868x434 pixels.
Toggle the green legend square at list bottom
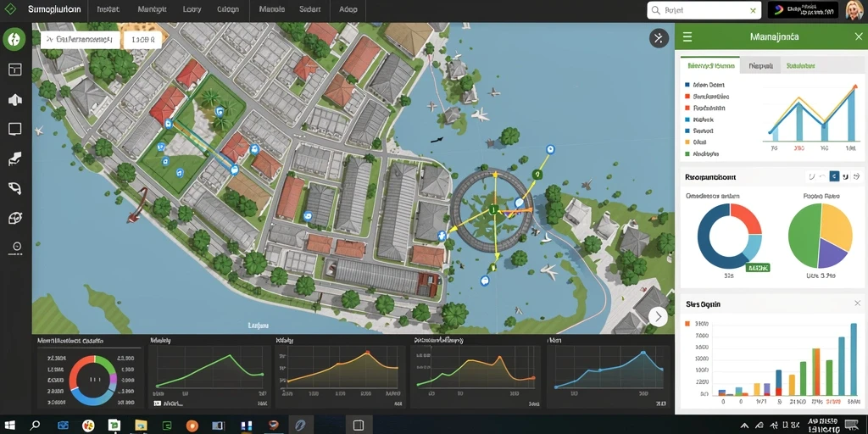coord(687,154)
